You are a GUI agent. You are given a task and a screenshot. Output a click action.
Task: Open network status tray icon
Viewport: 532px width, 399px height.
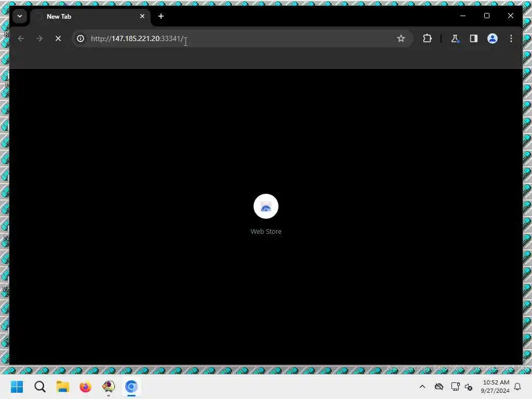[x=455, y=387]
